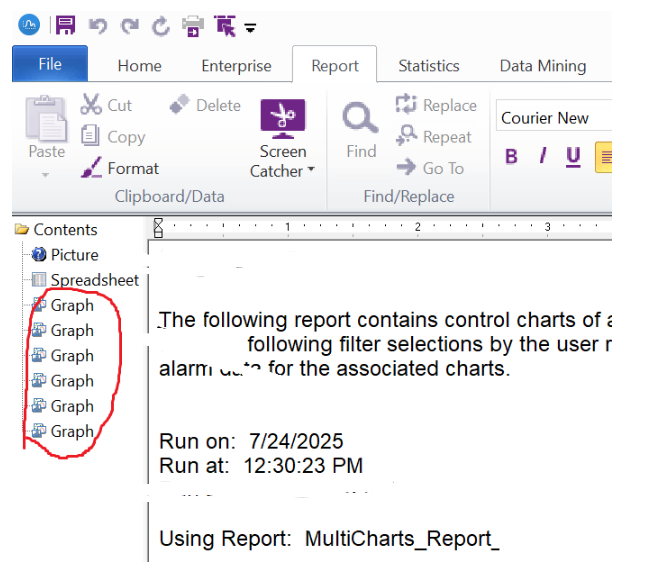Select the Spreadsheet item in Contents tree

pos(94,280)
